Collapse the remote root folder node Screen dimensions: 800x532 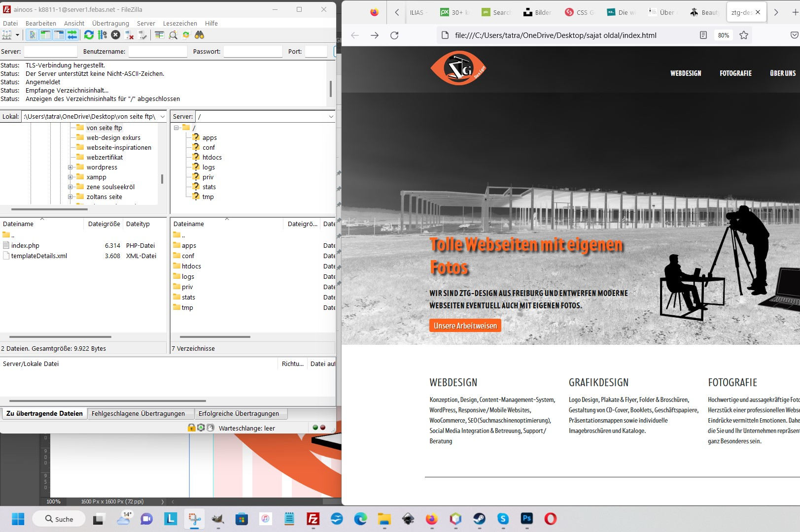(x=176, y=128)
